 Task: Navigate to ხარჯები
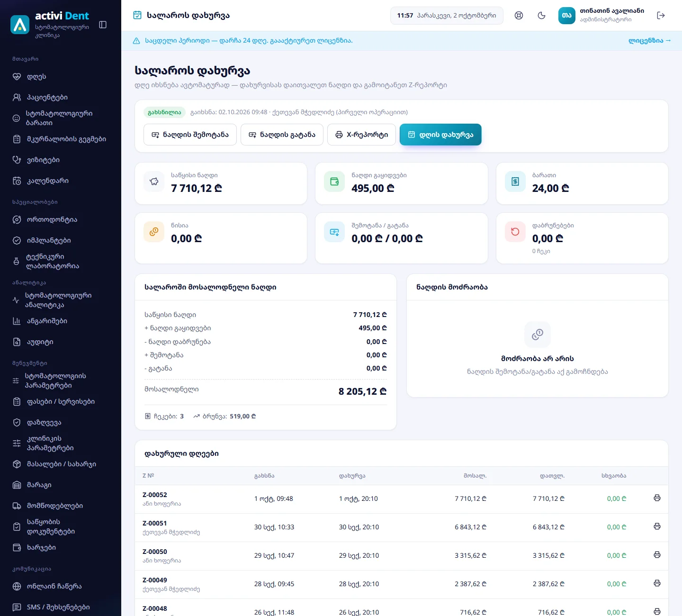(61, 547)
